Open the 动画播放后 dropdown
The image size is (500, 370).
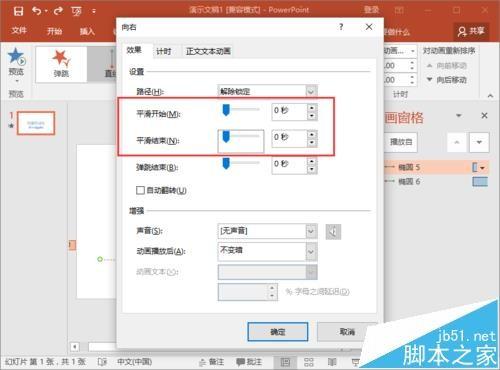311,252
